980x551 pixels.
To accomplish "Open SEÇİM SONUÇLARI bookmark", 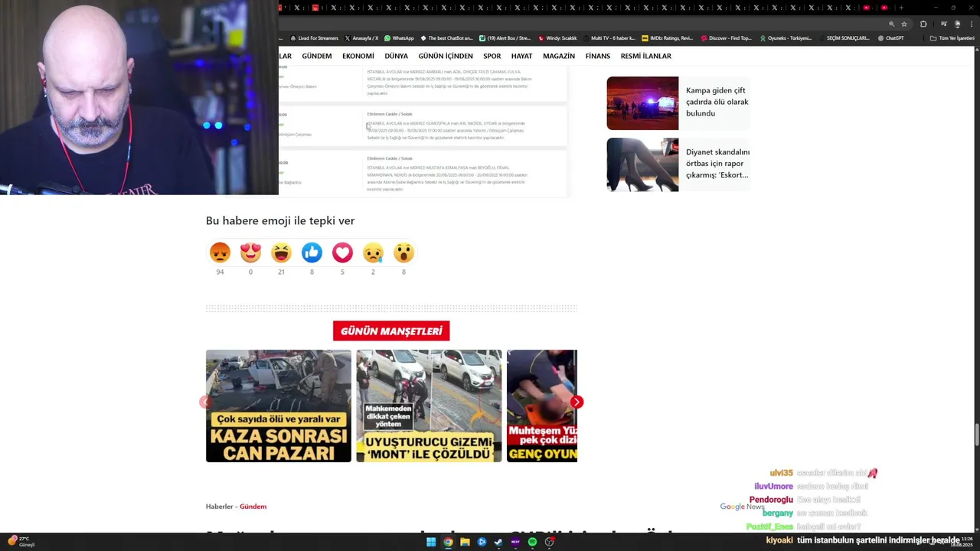I will (844, 38).
